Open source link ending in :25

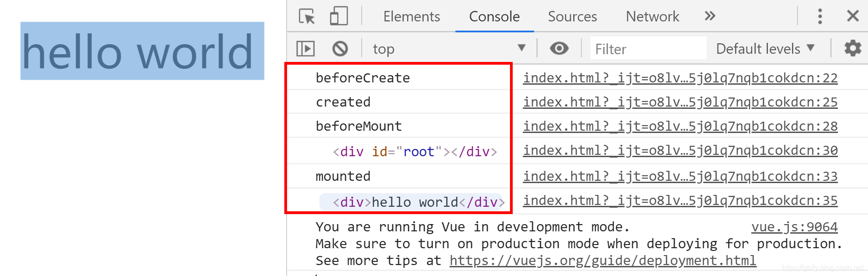[680, 102]
